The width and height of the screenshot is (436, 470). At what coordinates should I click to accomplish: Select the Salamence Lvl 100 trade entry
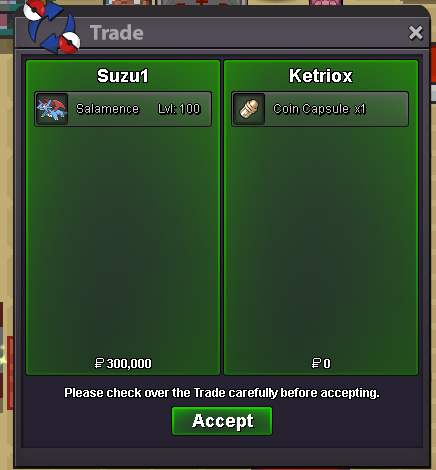pos(123,109)
